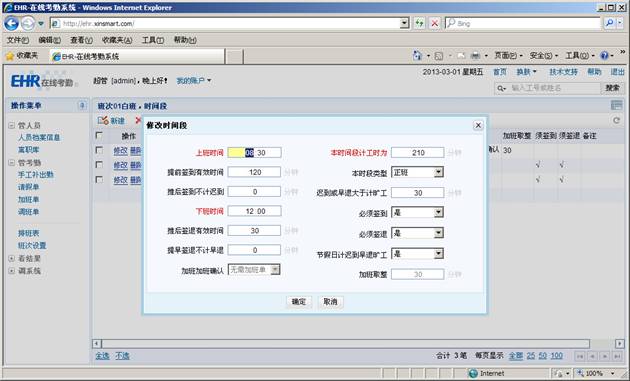This screenshot has width=630, height=381.
Task: Click the 上班时间 time field
Action: tap(254, 153)
